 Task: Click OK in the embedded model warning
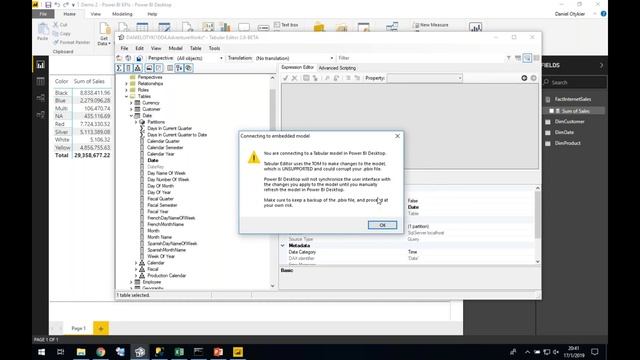(x=382, y=225)
